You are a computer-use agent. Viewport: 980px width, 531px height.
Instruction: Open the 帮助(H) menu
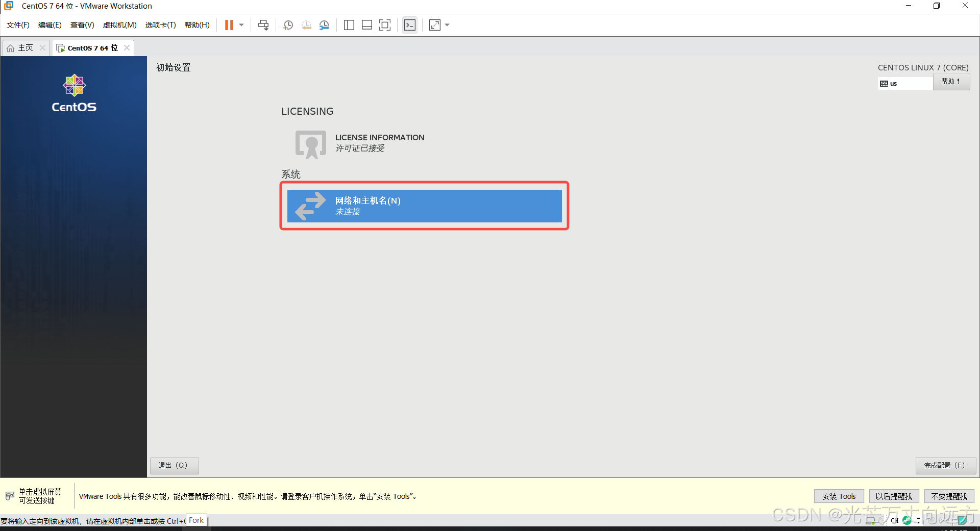(197, 25)
